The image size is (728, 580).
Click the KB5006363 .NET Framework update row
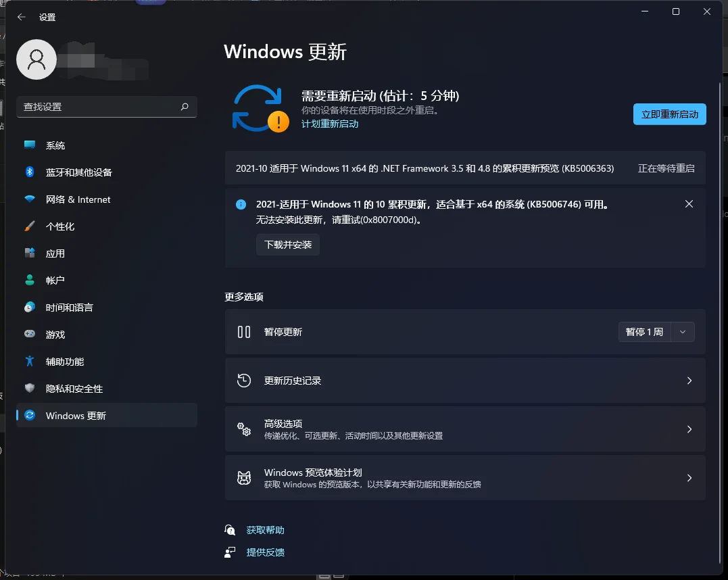pos(465,168)
